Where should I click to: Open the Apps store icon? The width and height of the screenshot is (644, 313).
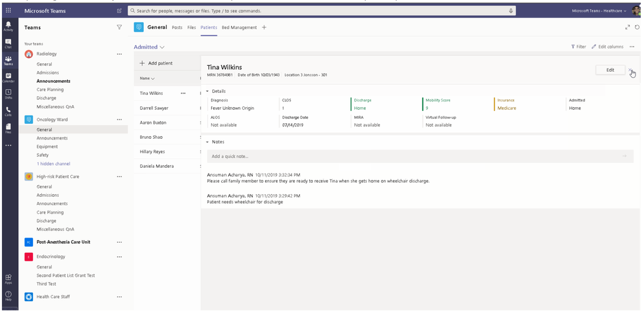click(x=8, y=279)
